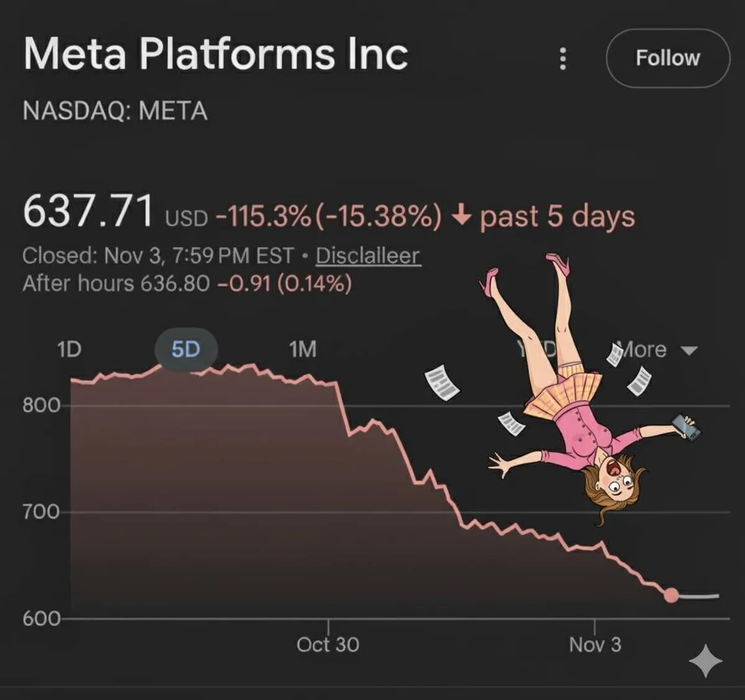The height and width of the screenshot is (700, 745).
Task: Click the Meta Platforms Inc title
Action: point(215,53)
